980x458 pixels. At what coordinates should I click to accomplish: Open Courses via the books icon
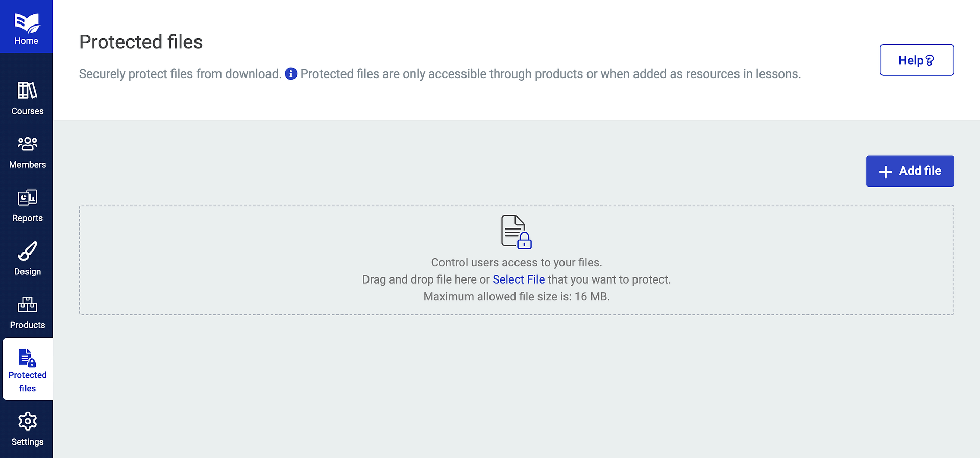coord(28,91)
